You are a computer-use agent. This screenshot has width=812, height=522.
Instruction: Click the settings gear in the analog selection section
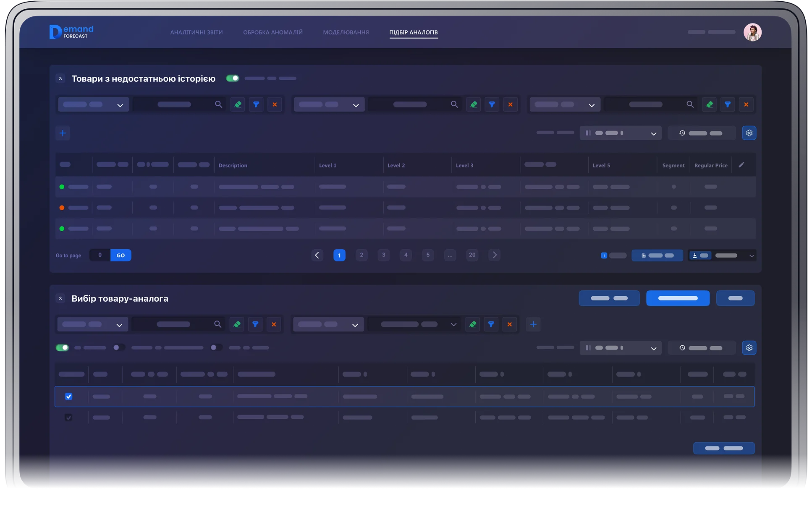[x=749, y=348]
